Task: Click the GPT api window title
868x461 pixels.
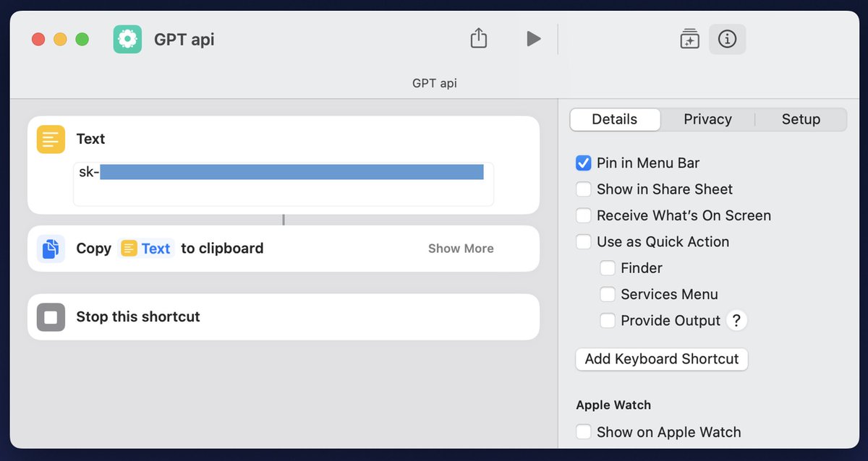Action: [184, 39]
